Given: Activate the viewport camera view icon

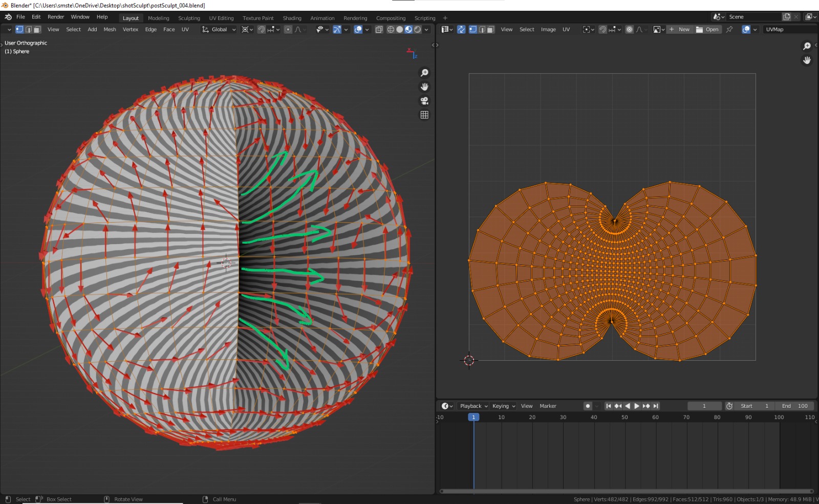Looking at the screenshot, I should (x=424, y=101).
